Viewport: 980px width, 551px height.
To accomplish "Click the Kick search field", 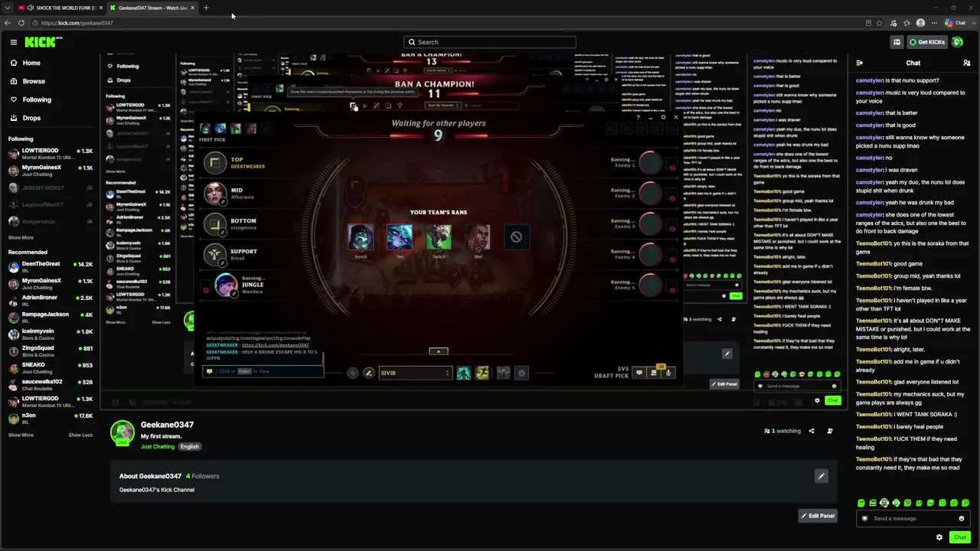I will coord(490,42).
